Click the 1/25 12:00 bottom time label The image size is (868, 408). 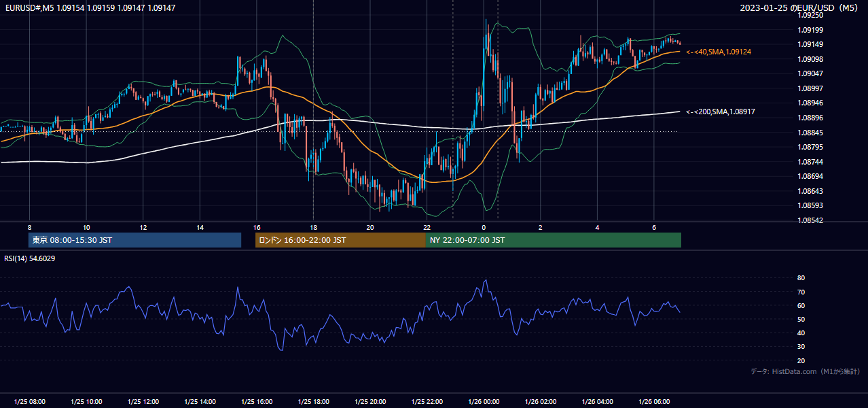[143, 402]
